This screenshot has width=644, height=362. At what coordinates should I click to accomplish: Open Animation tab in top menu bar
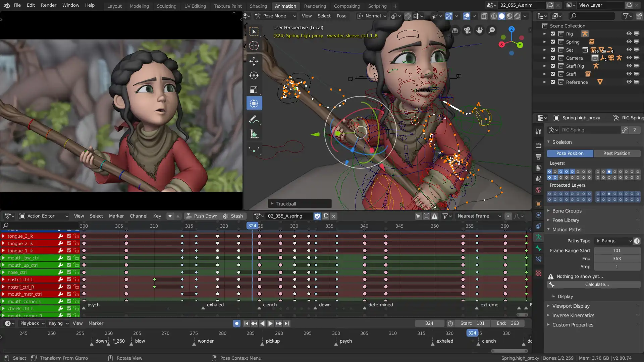pos(285,6)
